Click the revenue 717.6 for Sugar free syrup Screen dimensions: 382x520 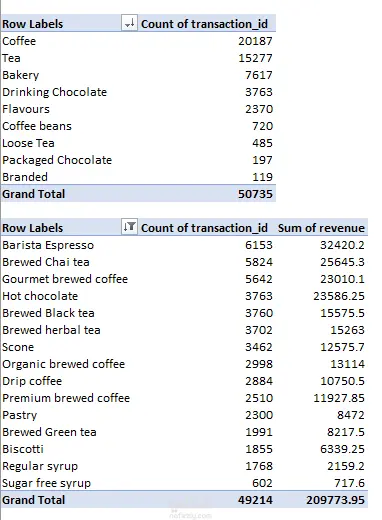(349, 483)
